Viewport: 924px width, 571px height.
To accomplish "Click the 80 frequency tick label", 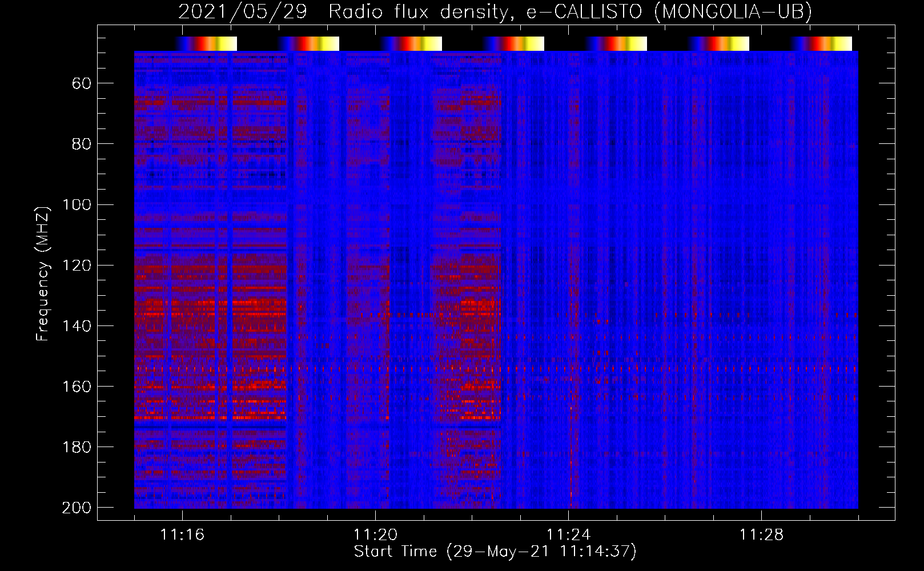I will coord(82,144).
